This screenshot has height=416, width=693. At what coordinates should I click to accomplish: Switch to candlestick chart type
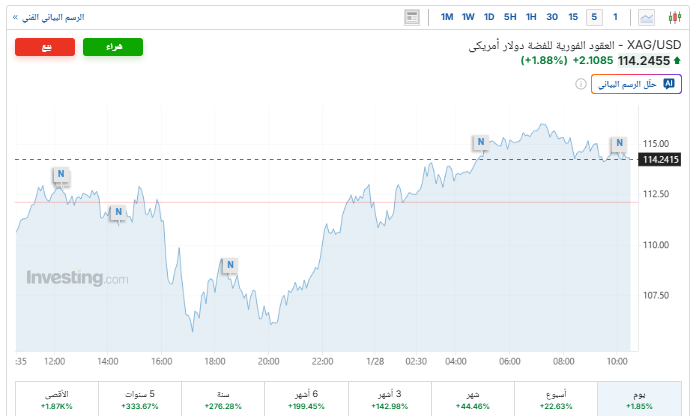pos(674,17)
